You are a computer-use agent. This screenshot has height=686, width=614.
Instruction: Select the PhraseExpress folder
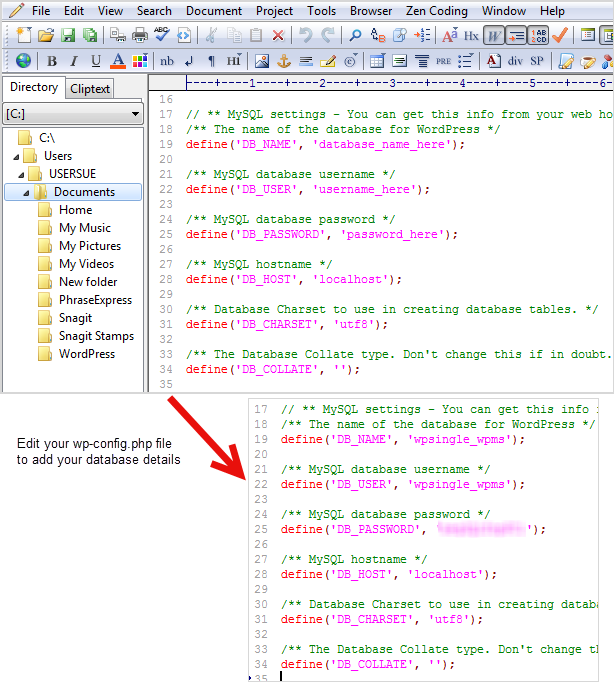[x=95, y=300]
